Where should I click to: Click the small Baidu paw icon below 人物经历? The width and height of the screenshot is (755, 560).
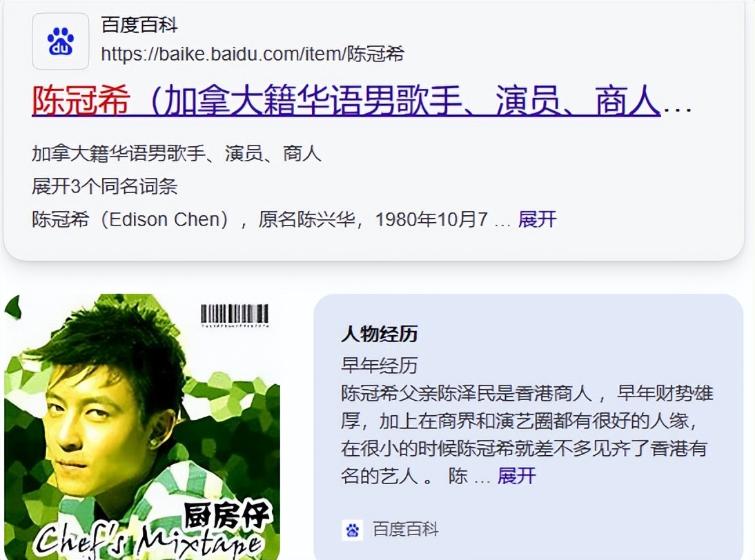click(x=353, y=530)
